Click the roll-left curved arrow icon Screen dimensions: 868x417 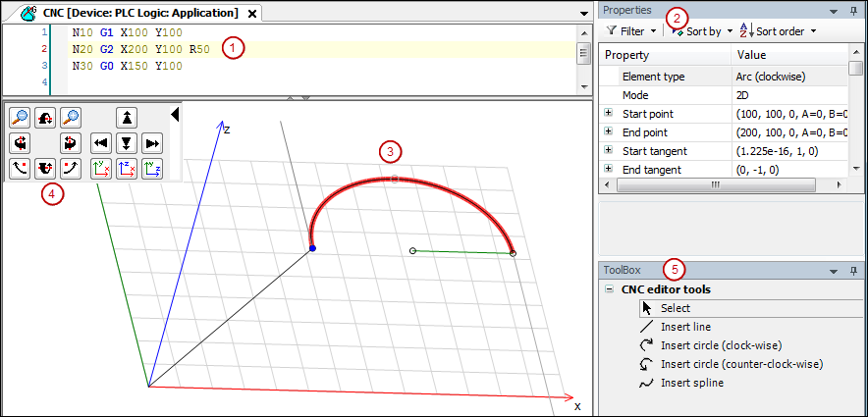tap(20, 169)
